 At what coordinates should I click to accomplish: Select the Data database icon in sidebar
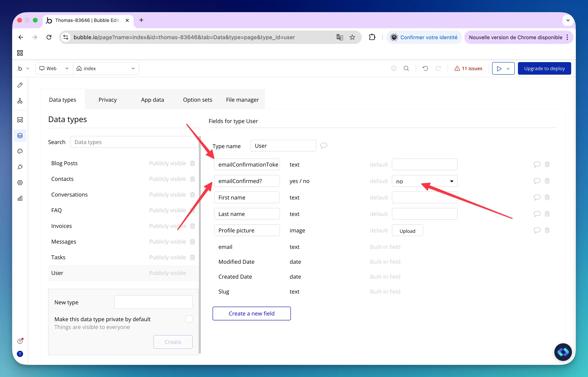click(20, 135)
